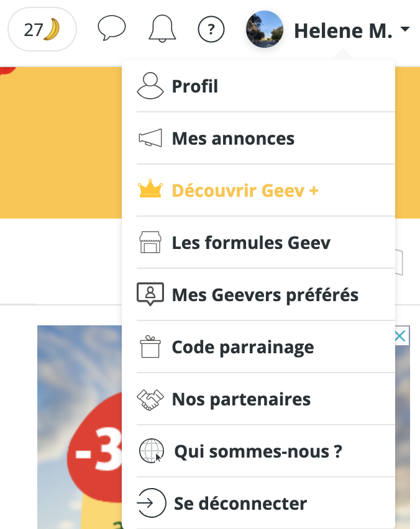Click the logout arrow icon beside Se déconnecter
This screenshot has width=420, height=529.
[149, 504]
